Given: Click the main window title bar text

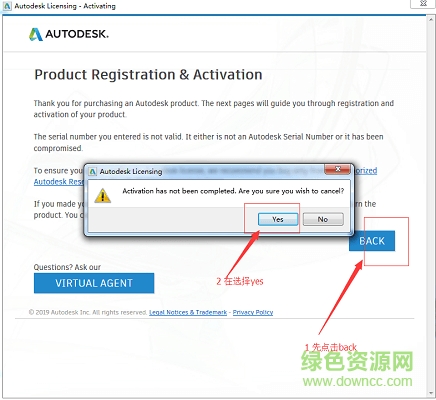Looking at the screenshot, I should click(x=65, y=6).
